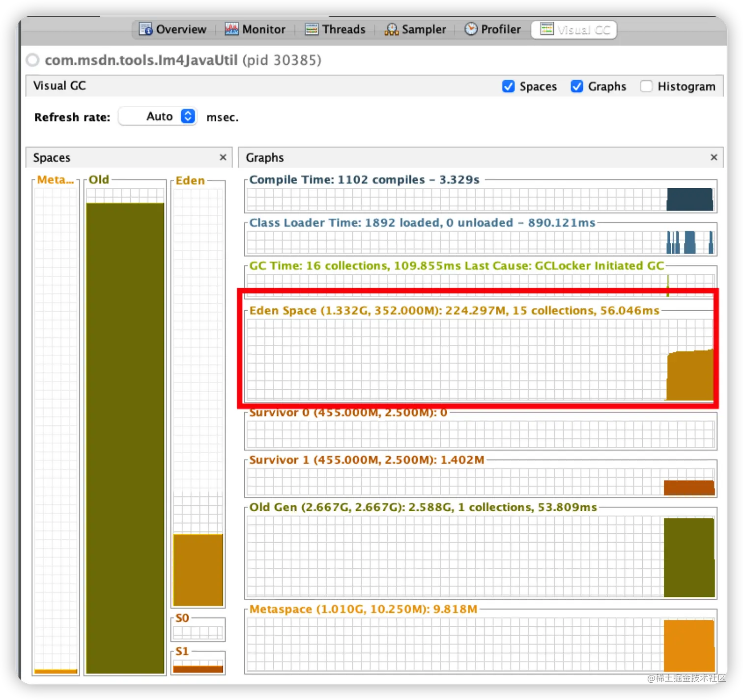Click the Threads tab icon
Screen dimensions: 743x700
click(x=312, y=29)
